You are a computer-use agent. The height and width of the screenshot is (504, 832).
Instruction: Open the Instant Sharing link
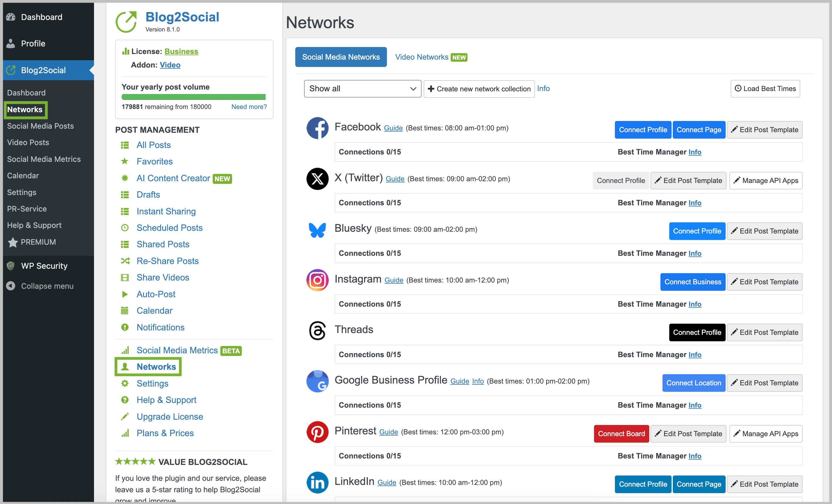coord(166,211)
